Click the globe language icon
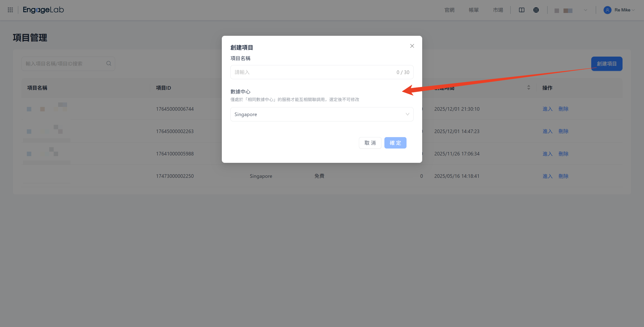 coord(536,10)
